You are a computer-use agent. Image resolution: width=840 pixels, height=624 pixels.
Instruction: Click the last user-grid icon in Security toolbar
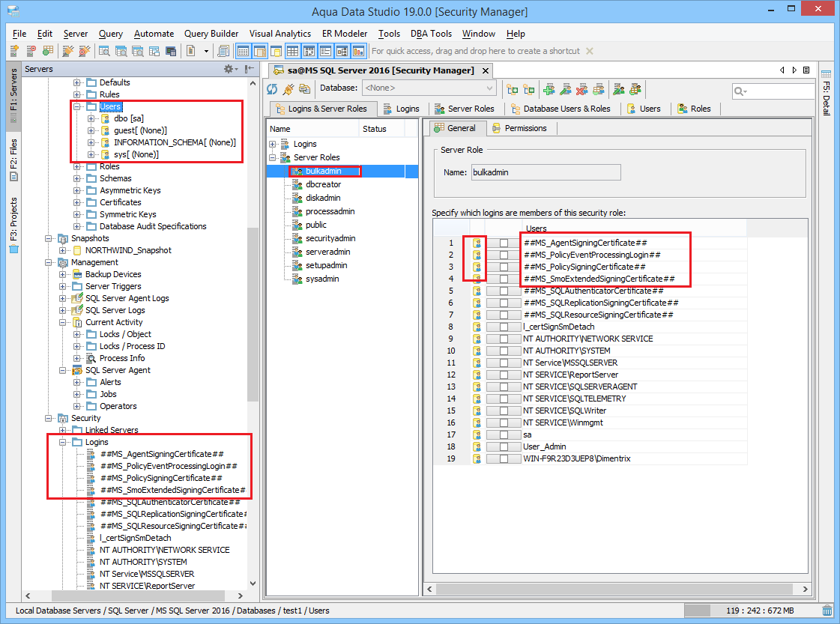pyautogui.click(x=635, y=89)
